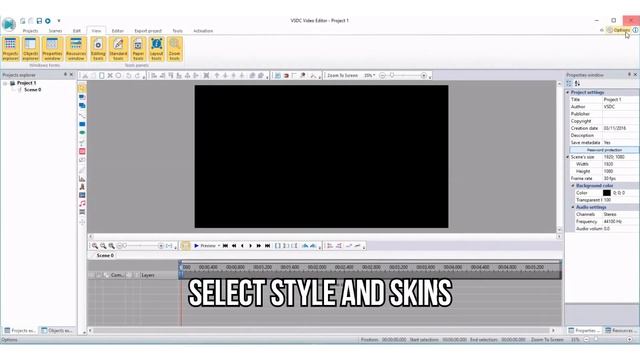This screenshot has width=640, height=360.
Task: Toggle Layout tools panel button
Action: (156, 49)
